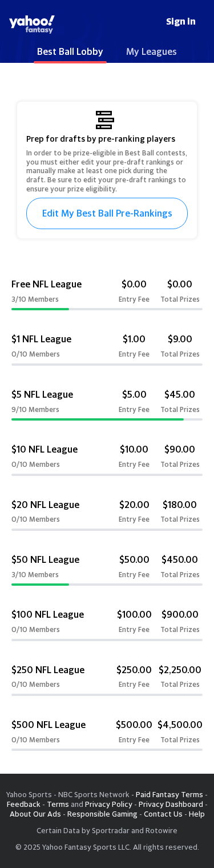Choose the $500 NFL League row
This screenshot has width=214, height=868.
[107, 734]
